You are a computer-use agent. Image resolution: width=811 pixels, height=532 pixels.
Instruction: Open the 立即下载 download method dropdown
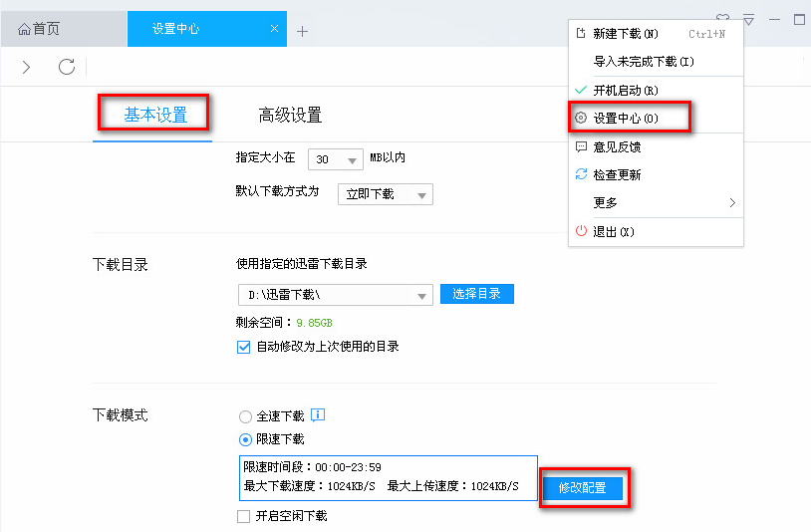click(386, 194)
